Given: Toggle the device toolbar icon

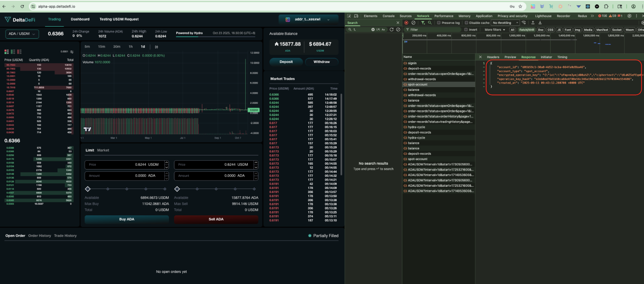Looking at the screenshot, I should tap(356, 16).
